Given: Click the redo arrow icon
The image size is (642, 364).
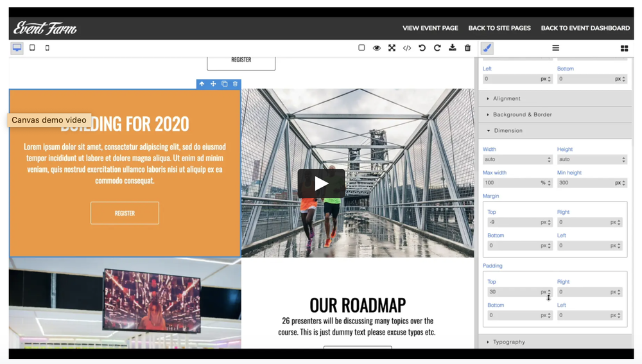Looking at the screenshot, I should point(437,48).
